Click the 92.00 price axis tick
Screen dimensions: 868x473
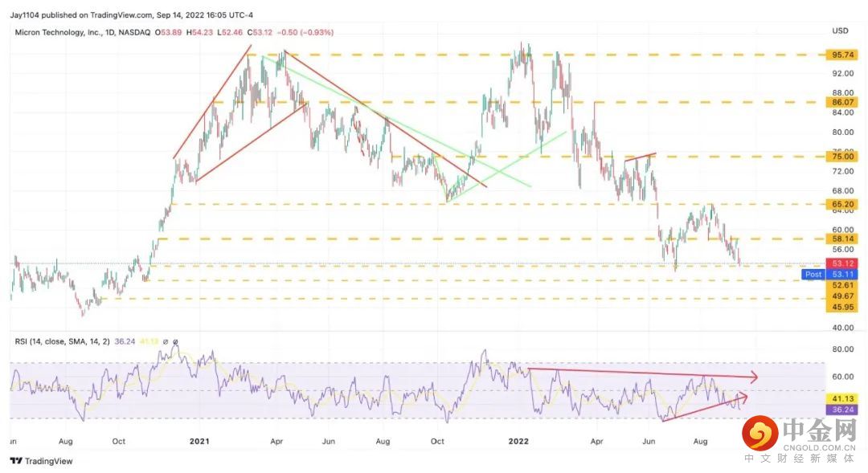click(842, 74)
